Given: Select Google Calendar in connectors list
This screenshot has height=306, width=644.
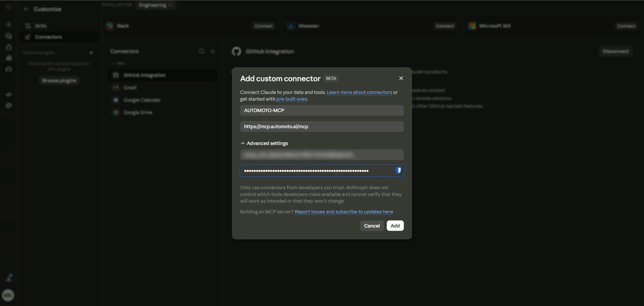Looking at the screenshot, I should coord(164,100).
